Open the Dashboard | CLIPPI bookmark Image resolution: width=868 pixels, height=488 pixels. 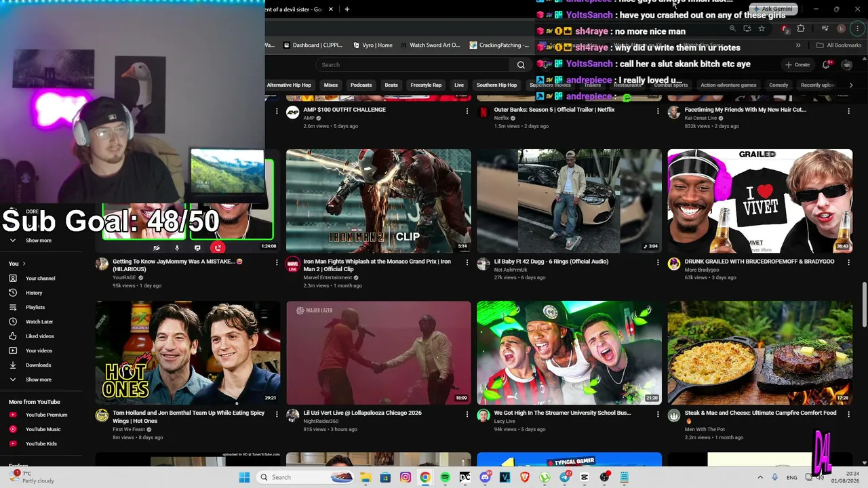[313, 45]
